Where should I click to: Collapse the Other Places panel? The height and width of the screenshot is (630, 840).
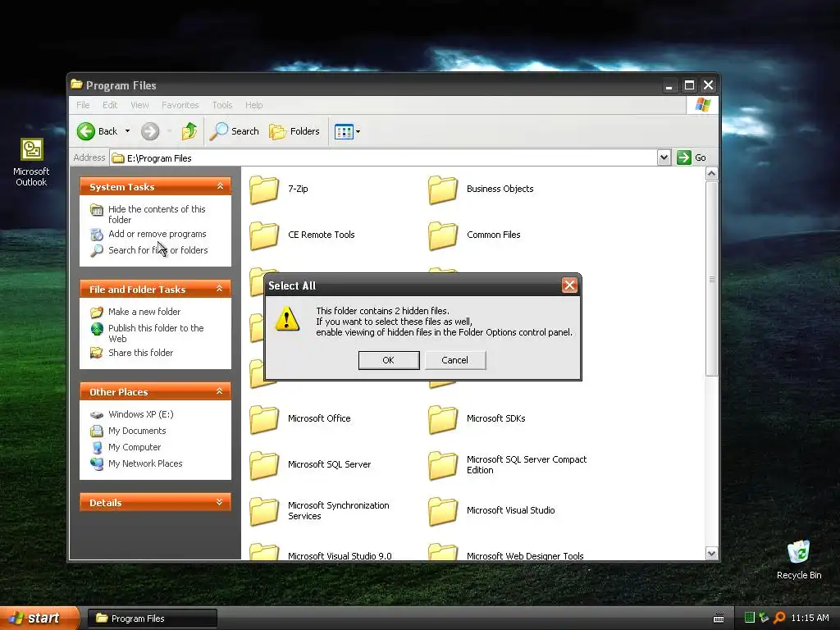[x=220, y=391]
